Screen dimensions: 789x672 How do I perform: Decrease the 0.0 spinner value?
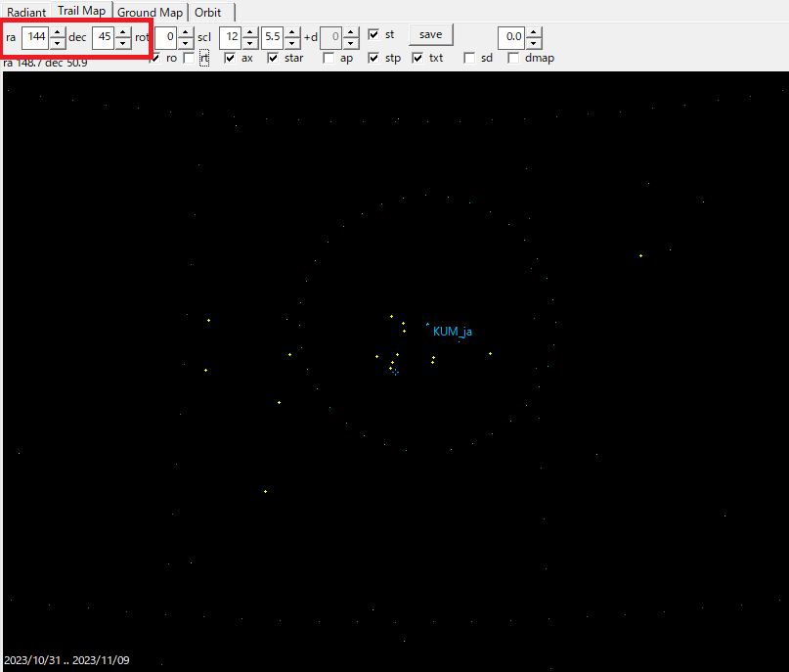coord(534,43)
